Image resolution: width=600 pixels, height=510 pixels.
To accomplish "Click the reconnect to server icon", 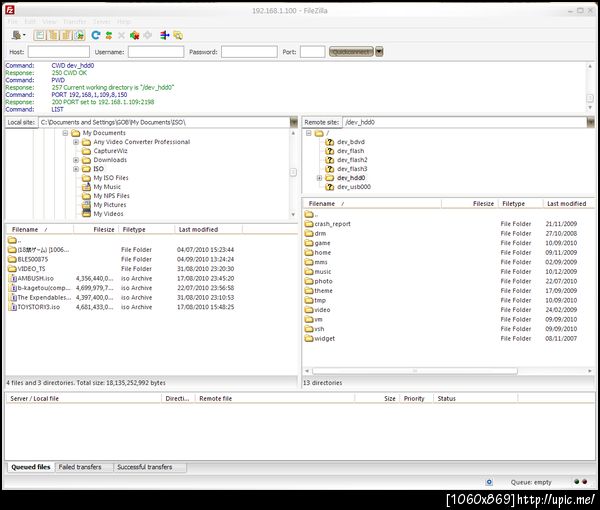I will click(x=147, y=35).
